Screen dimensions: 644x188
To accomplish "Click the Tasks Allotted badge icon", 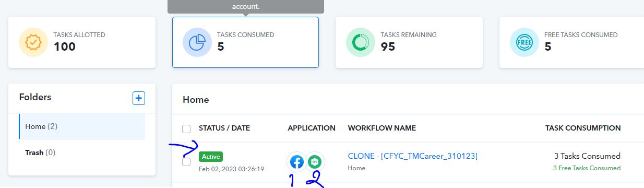I will [33, 42].
